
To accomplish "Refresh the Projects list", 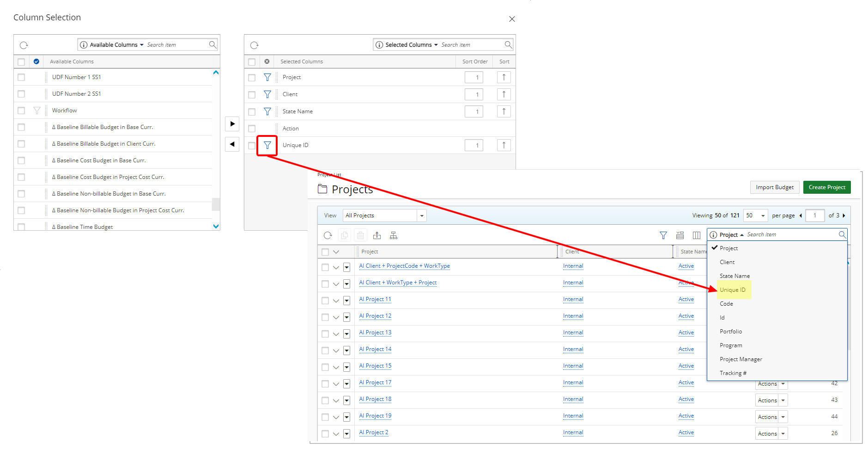I will [328, 235].
